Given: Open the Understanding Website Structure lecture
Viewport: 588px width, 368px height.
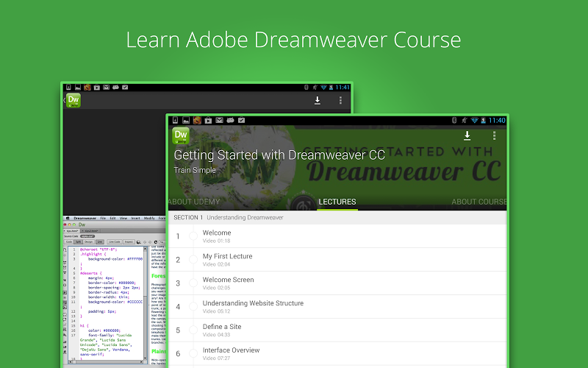Looking at the screenshot, I should click(337, 306).
